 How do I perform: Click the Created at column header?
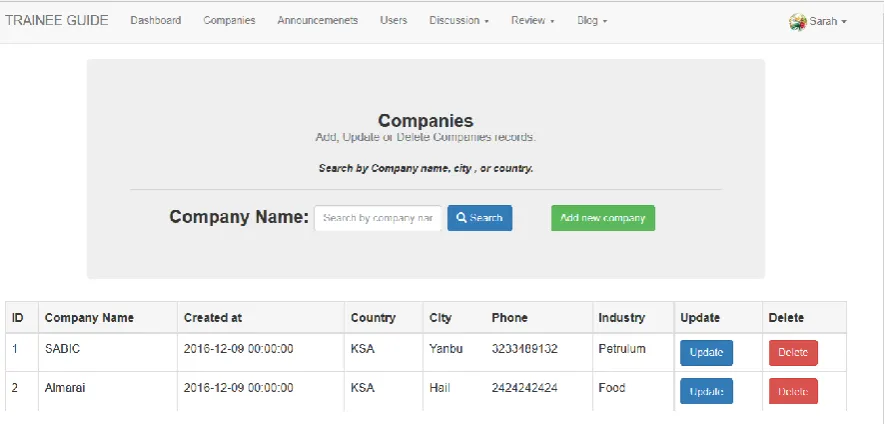click(x=212, y=318)
